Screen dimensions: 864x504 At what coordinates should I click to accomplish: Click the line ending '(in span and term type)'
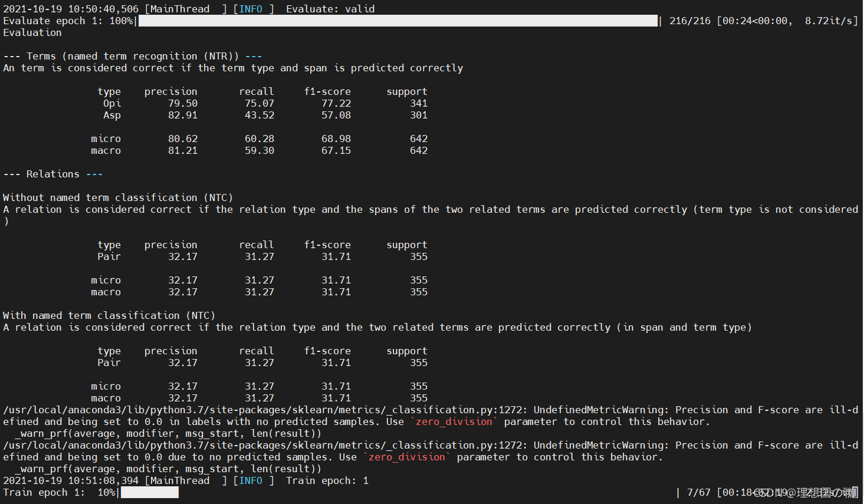click(x=377, y=327)
